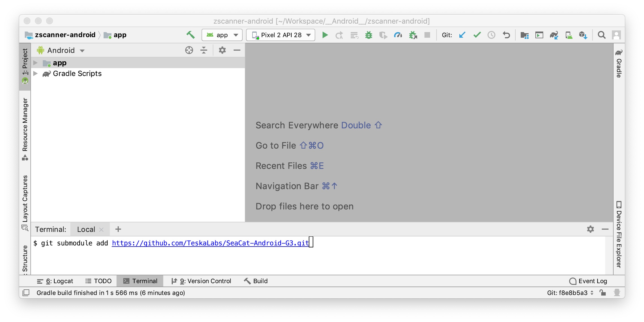Open Project panel gear settings
Image resolution: width=644 pixels, height=322 pixels.
(222, 50)
